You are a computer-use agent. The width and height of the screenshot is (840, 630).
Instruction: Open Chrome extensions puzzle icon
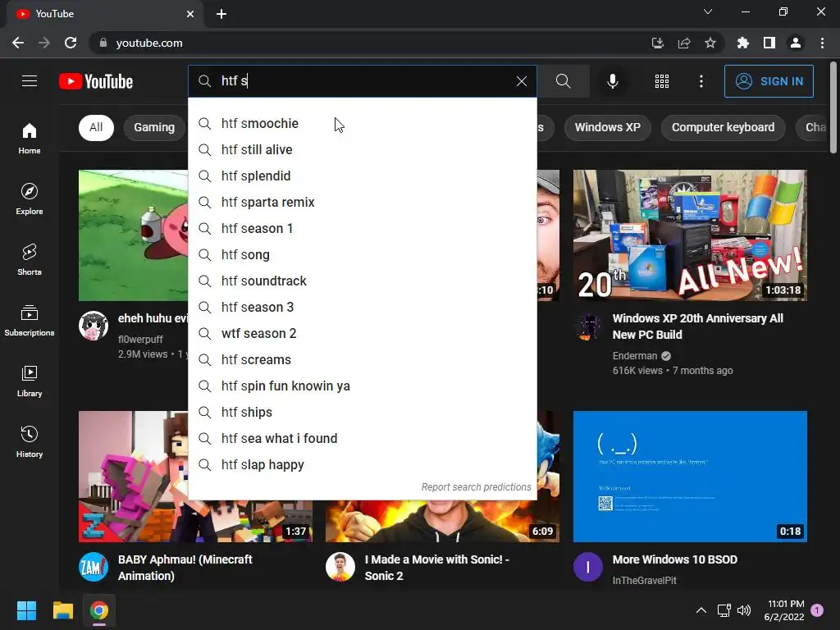point(742,43)
